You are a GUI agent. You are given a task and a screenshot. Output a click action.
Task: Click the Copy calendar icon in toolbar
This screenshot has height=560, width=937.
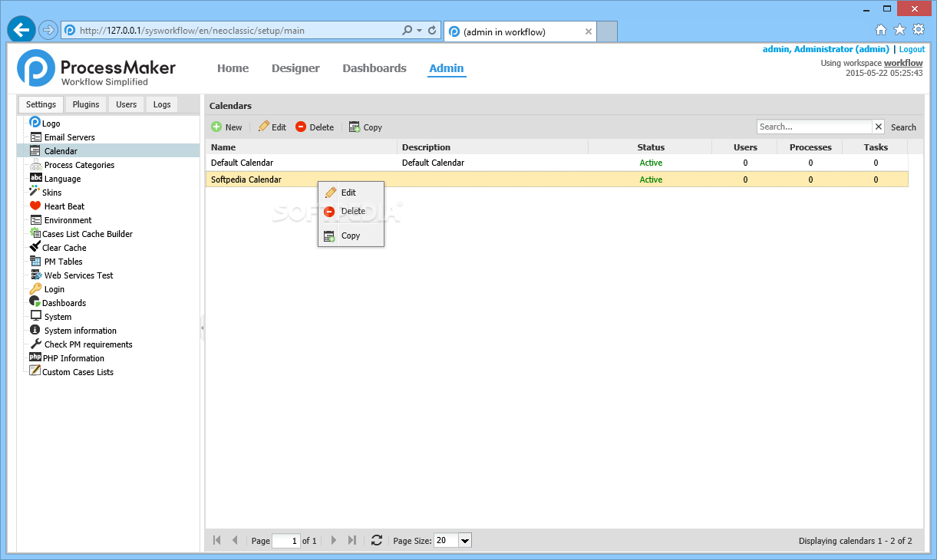click(355, 127)
